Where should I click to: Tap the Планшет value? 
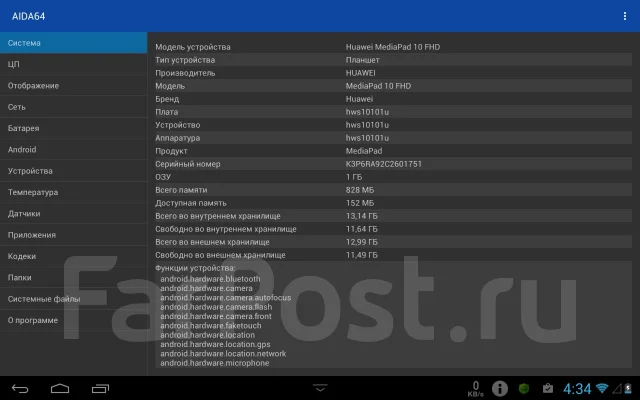[362, 60]
